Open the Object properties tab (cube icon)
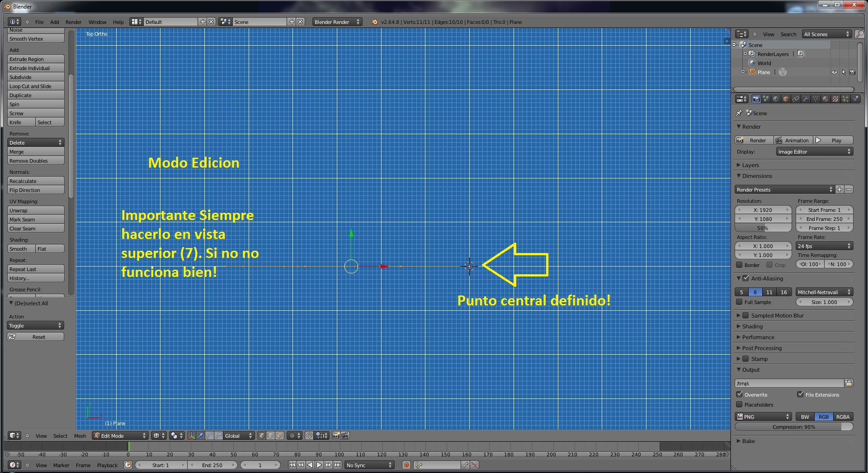Image resolution: width=868 pixels, height=473 pixels. point(786,99)
